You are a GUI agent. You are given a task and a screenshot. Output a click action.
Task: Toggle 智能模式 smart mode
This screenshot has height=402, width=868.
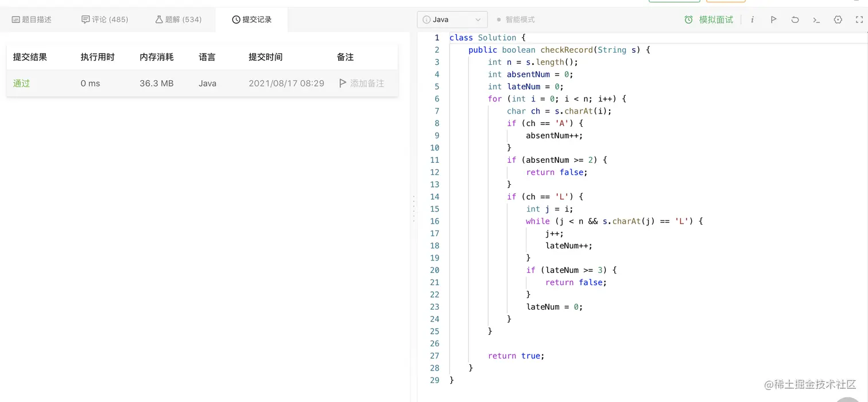click(x=516, y=19)
